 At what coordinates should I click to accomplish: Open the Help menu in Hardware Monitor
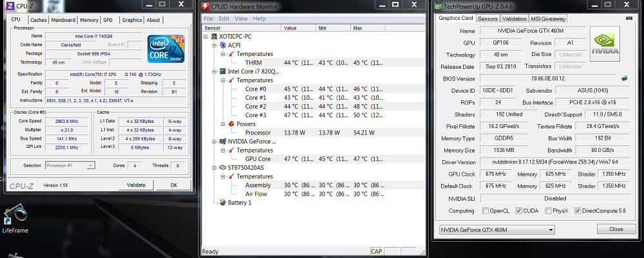259,19
